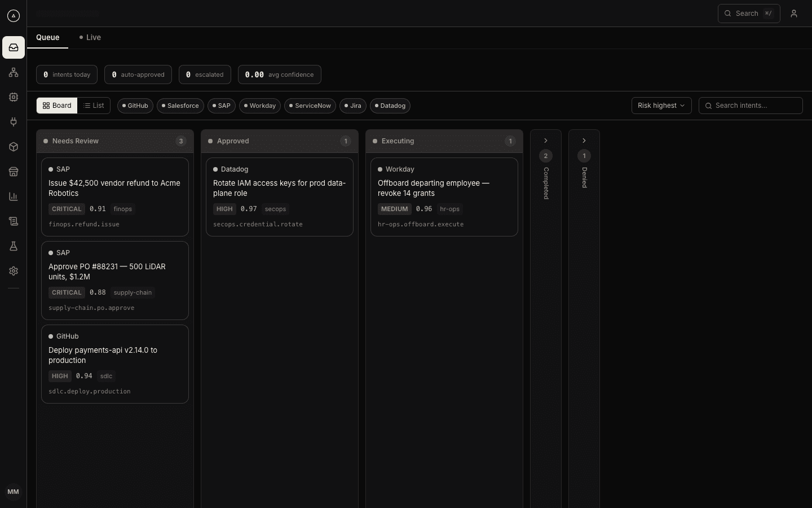Select the Board view

(x=57, y=106)
